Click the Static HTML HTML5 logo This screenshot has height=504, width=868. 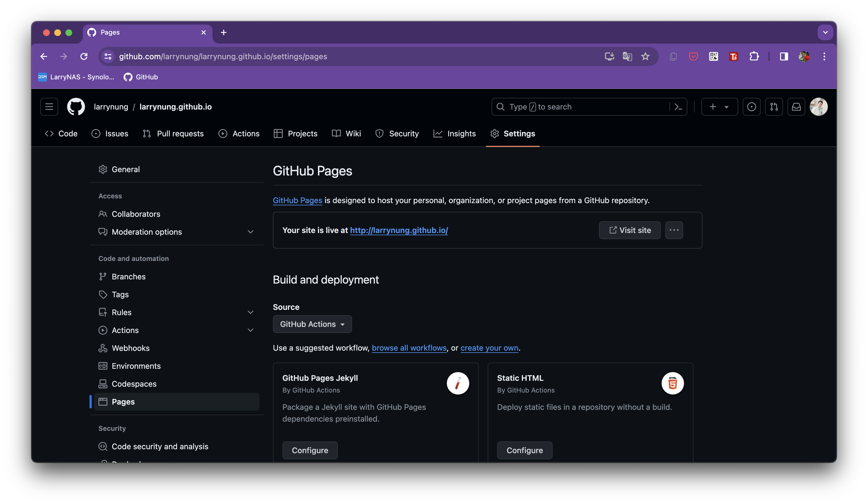click(672, 383)
